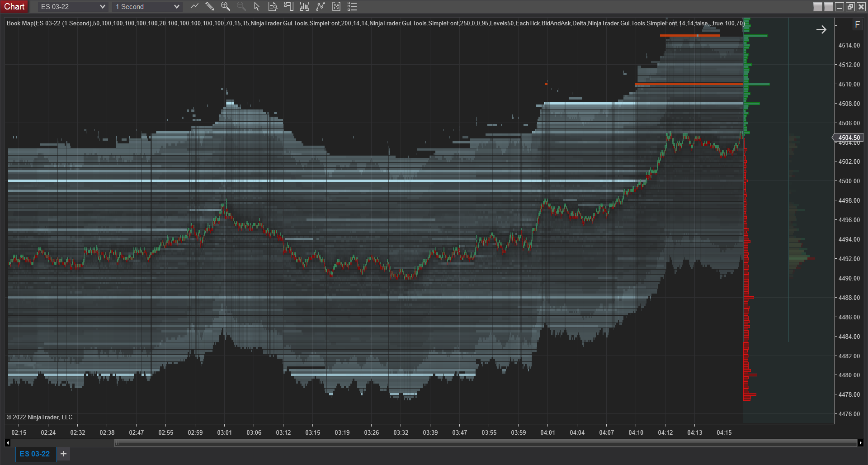Open the bar type chart style icon
This screenshot has width=868, height=465.
pyautogui.click(x=194, y=6)
